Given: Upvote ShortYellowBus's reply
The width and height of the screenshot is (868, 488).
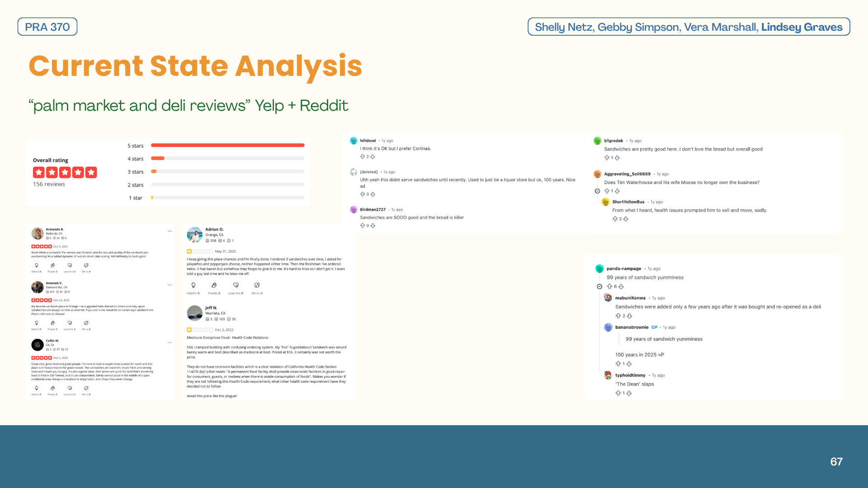Looking at the screenshot, I should pyautogui.click(x=615, y=219).
